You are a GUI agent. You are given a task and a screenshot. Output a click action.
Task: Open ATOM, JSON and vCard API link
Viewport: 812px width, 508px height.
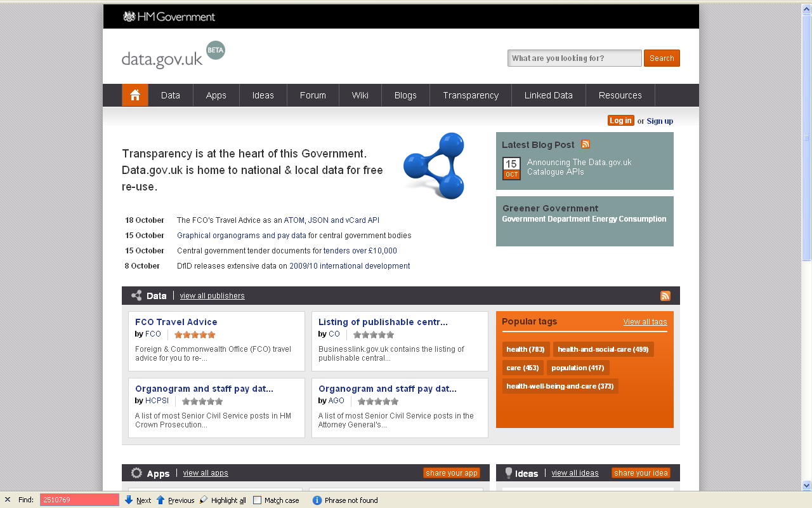[x=332, y=220]
